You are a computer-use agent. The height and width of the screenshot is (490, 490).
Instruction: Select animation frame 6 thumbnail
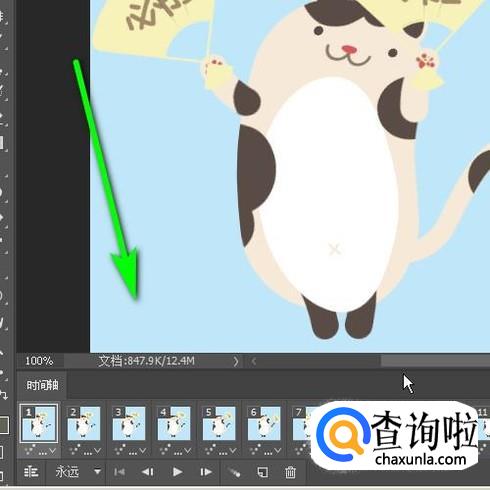pyautogui.click(x=264, y=423)
